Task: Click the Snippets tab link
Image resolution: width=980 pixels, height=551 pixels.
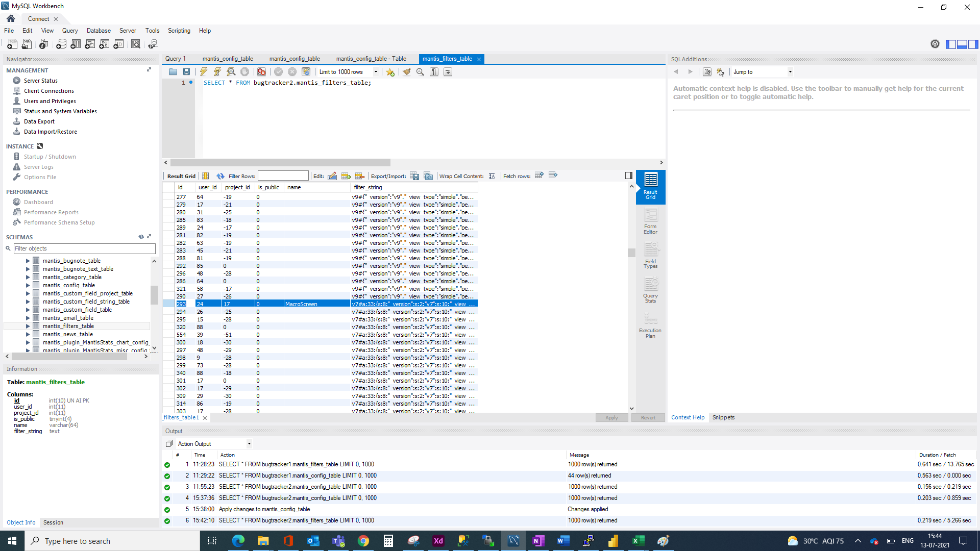Action: 723,417
